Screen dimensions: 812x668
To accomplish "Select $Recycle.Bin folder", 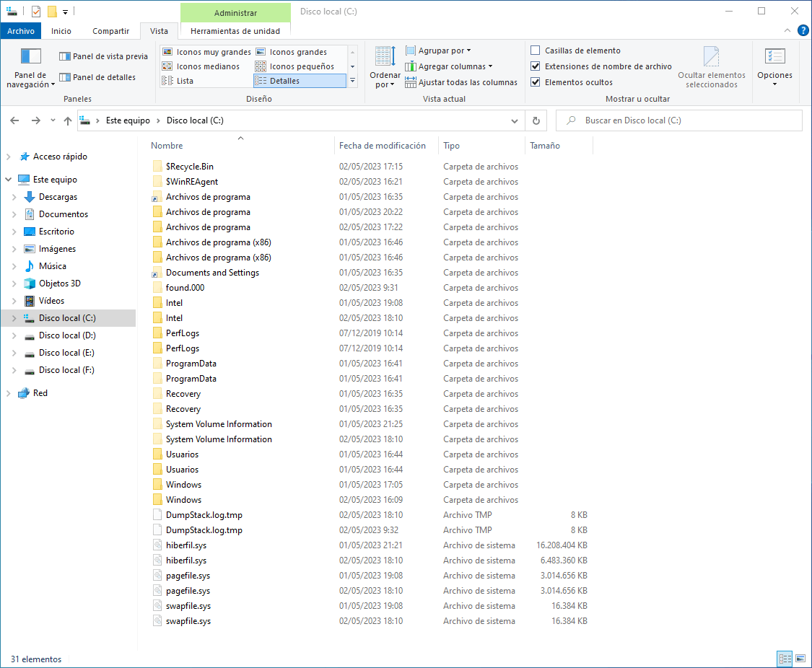I will (190, 167).
